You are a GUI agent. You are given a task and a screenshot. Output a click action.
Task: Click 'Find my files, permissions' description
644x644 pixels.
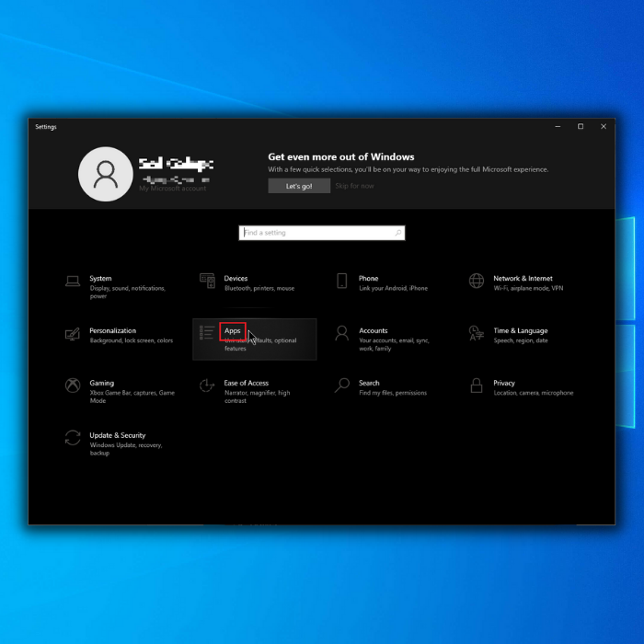pos(393,393)
